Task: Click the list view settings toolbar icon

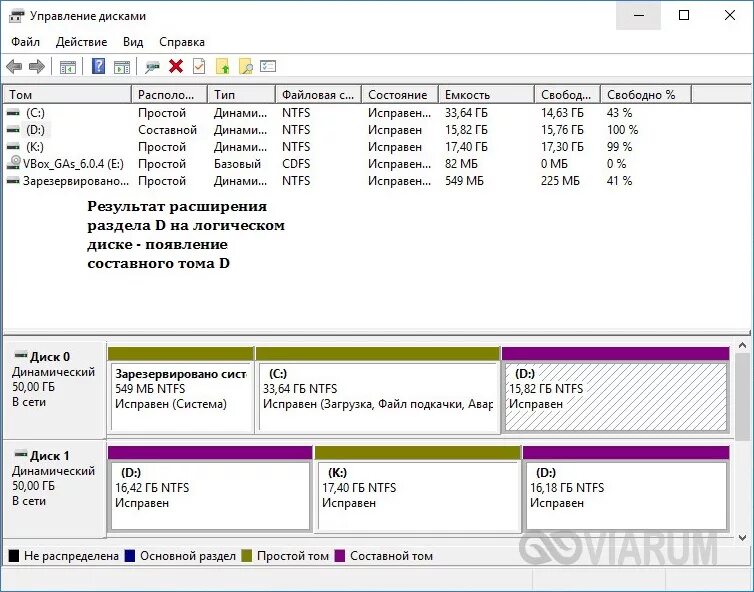Action: 268,66
